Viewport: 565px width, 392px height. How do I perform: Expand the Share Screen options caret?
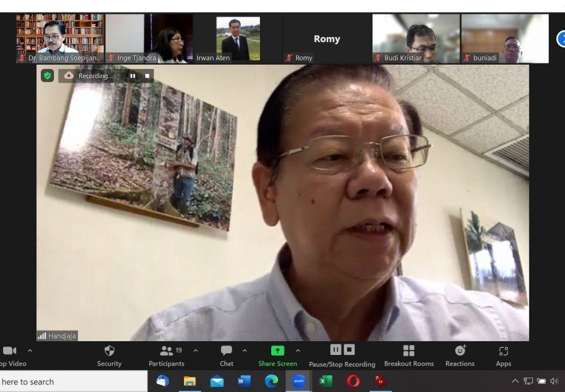tap(298, 350)
